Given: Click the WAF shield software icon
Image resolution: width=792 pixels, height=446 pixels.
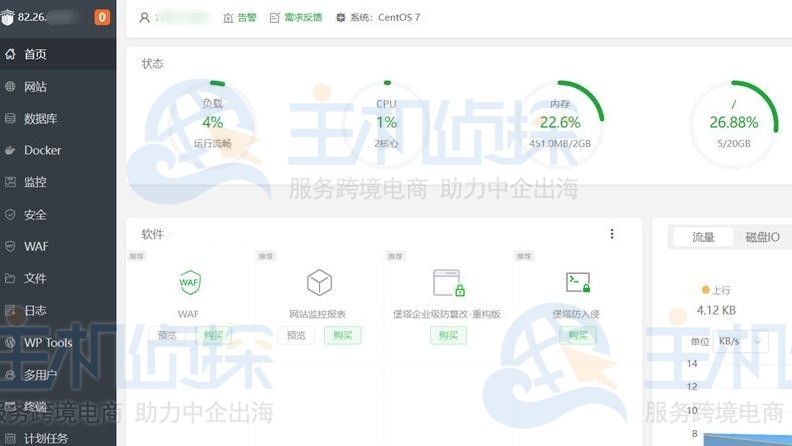Looking at the screenshot, I should tap(189, 282).
